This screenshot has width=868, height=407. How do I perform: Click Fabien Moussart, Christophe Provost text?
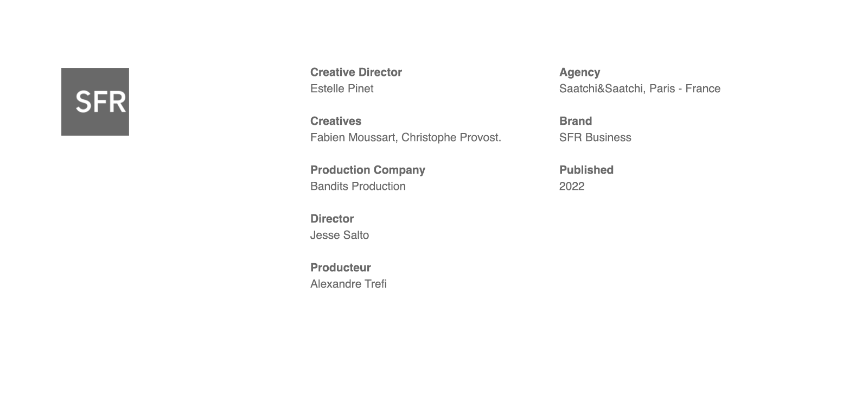tap(406, 137)
